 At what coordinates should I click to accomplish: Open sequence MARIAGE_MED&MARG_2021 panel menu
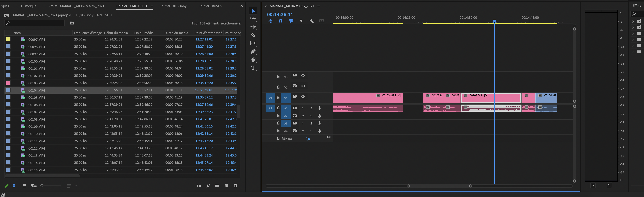click(319, 6)
